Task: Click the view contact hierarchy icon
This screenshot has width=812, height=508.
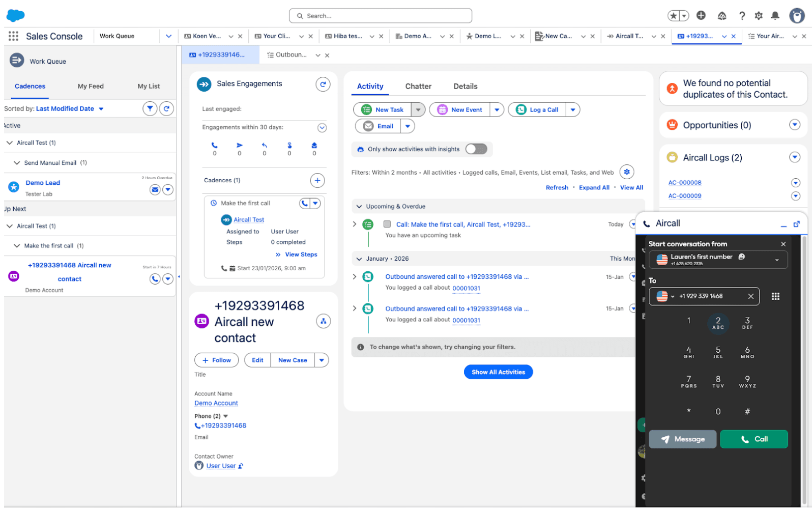Action: point(323,321)
